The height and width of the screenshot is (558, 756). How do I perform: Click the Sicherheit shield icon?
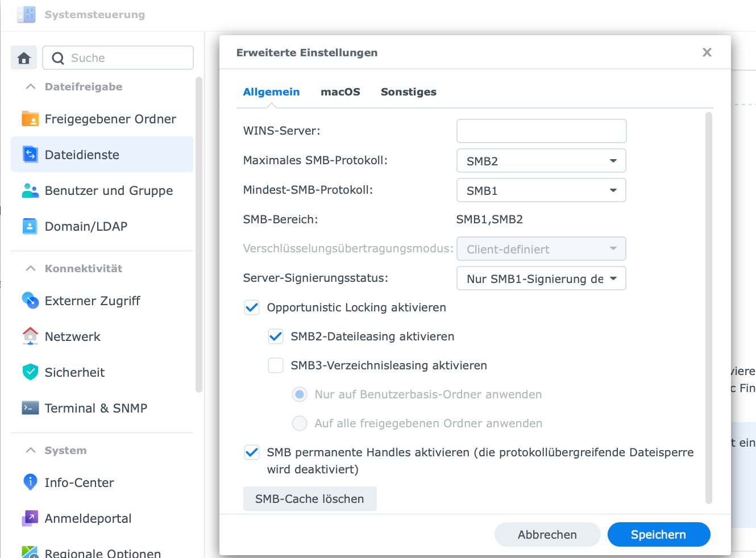[x=30, y=372]
